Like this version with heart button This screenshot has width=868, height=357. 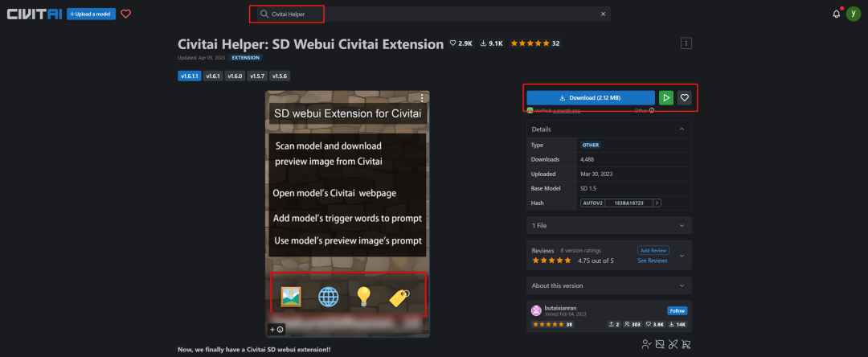[x=685, y=98]
